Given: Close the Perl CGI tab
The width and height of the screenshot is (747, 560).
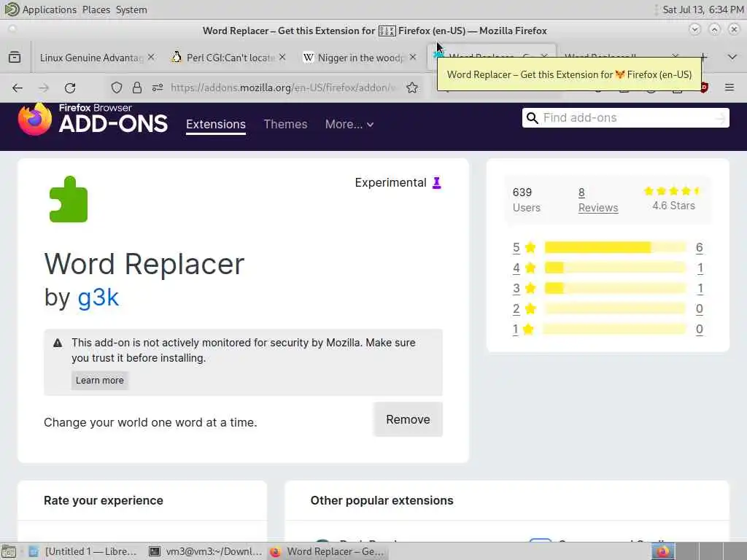Looking at the screenshot, I should tap(282, 57).
